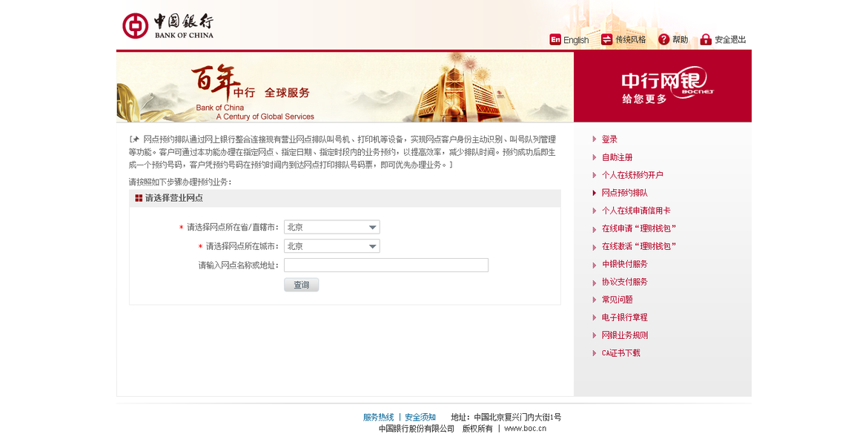Image resolution: width=868 pixels, height=445 pixels.
Task: Click the arrow bullet beside 电子银行章程
Action: 594,317
